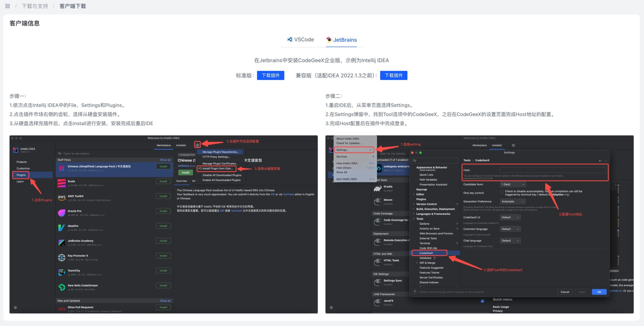Click the Host input field
Image resolution: width=644 pixels, height=326 pixels.
553,170
